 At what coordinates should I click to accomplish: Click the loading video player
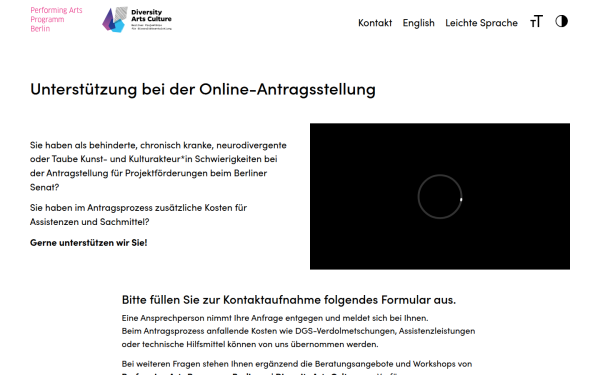point(440,196)
